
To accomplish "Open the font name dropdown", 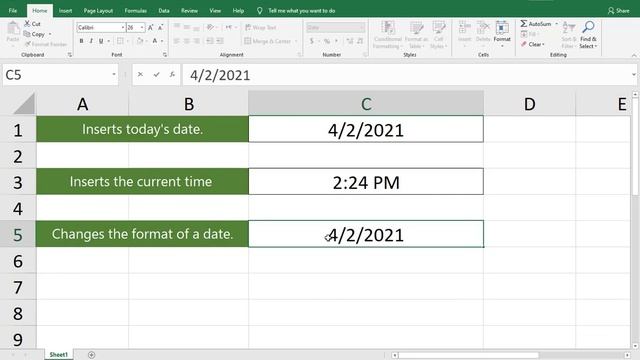I will [123, 27].
